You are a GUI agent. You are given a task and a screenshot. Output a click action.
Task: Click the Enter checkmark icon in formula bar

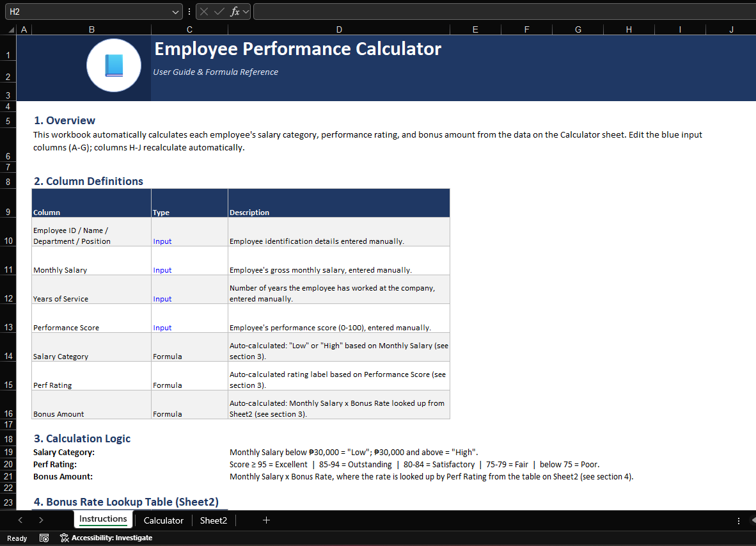coord(219,12)
